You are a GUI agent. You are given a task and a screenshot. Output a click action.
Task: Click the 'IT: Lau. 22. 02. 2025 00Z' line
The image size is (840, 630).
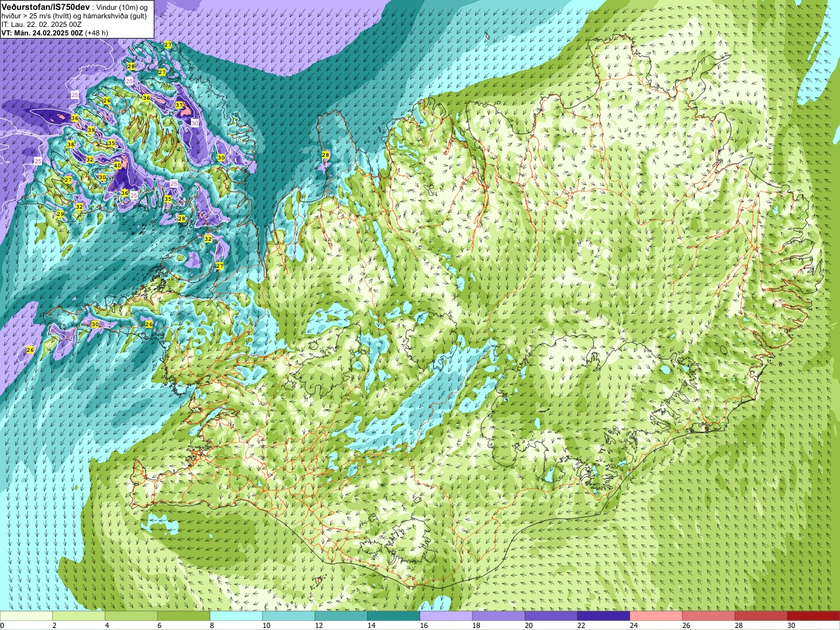coord(41,24)
